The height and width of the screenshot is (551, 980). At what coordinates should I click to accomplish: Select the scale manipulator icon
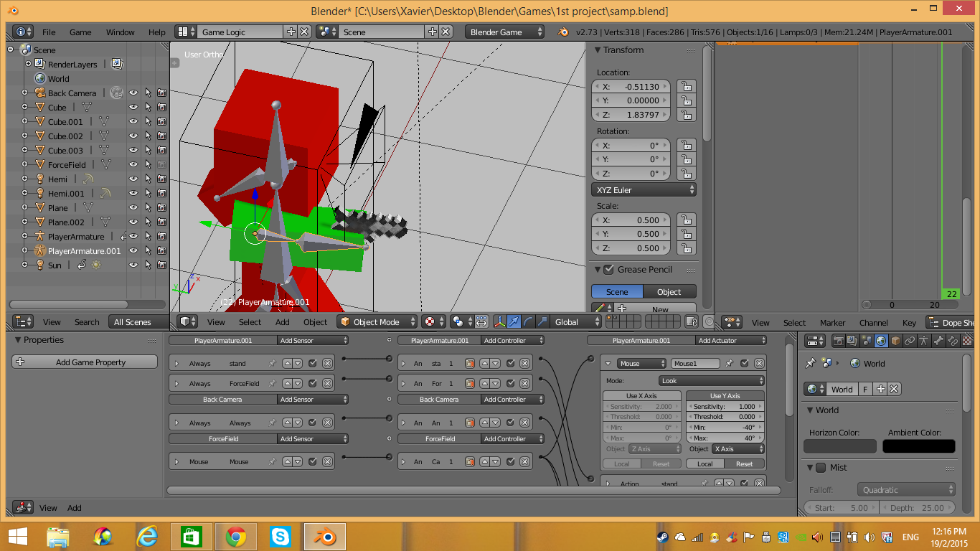click(x=542, y=322)
